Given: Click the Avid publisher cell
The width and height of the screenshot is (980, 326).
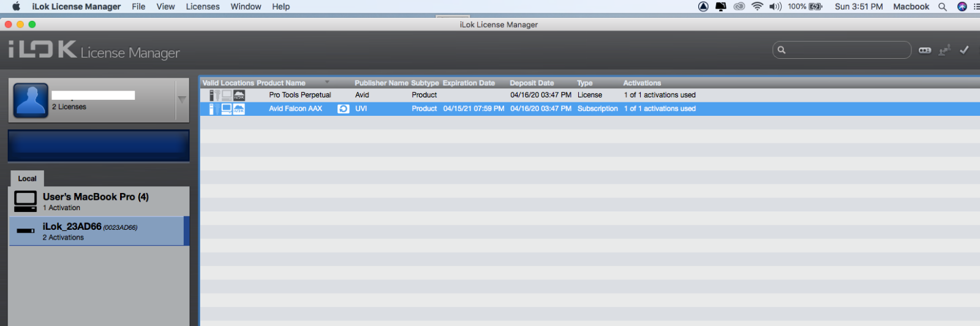Looking at the screenshot, I should (x=362, y=95).
